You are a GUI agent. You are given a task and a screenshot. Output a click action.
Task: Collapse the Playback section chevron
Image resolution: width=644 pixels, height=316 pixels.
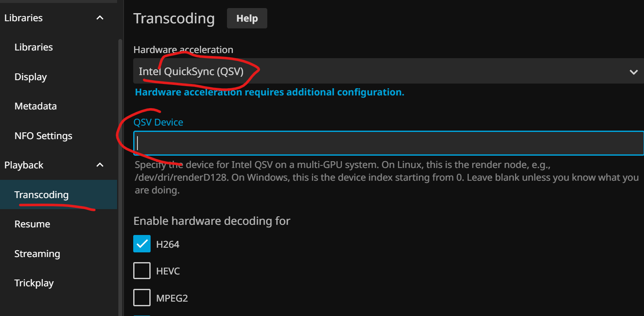point(100,165)
